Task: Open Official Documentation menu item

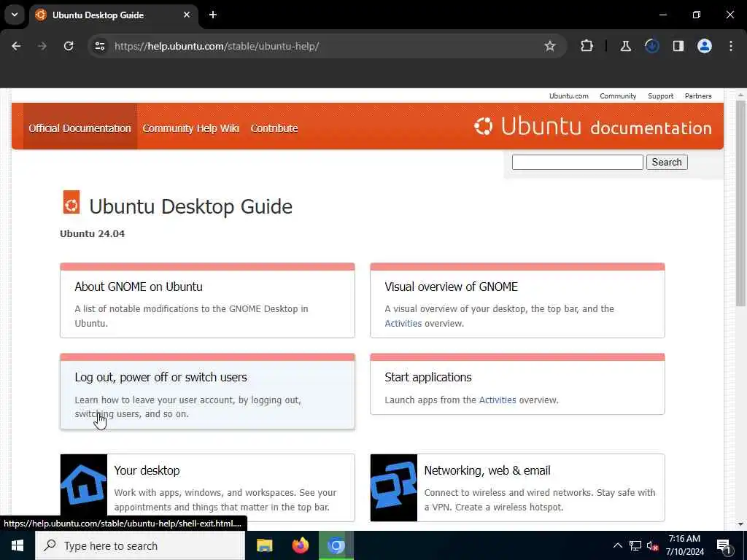Action: (x=80, y=128)
